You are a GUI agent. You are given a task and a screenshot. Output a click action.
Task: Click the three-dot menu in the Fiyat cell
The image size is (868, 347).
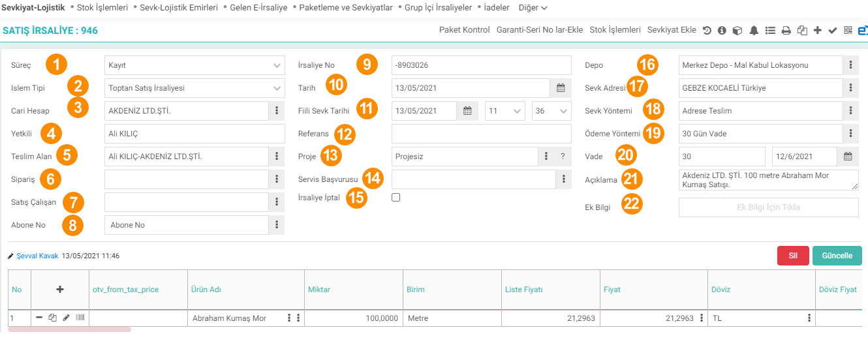702,318
